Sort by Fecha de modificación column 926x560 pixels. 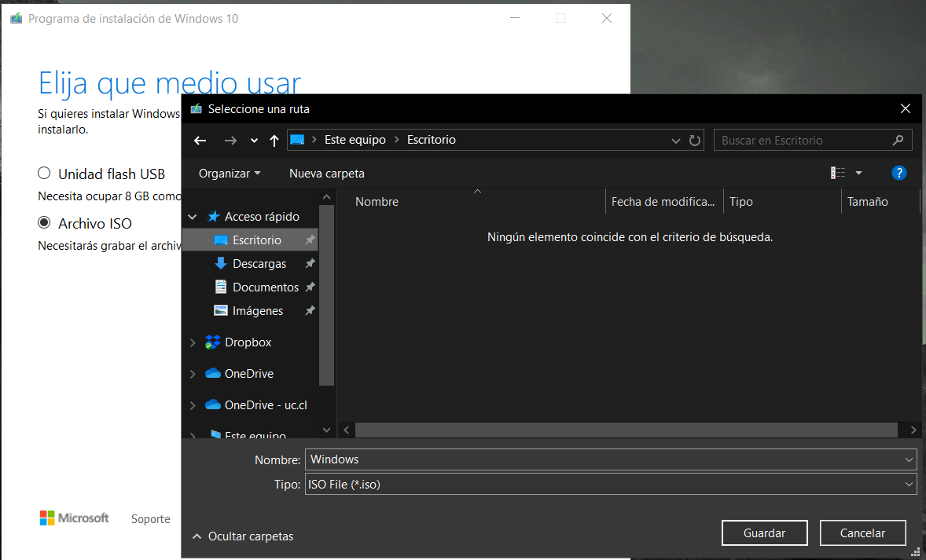tap(663, 202)
